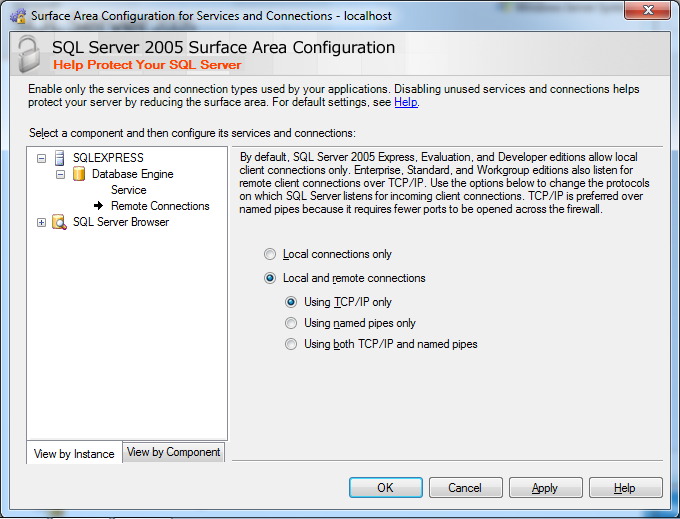Click the title bar application icon
The width and height of the screenshot is (680, 519).
click(18, 16)
